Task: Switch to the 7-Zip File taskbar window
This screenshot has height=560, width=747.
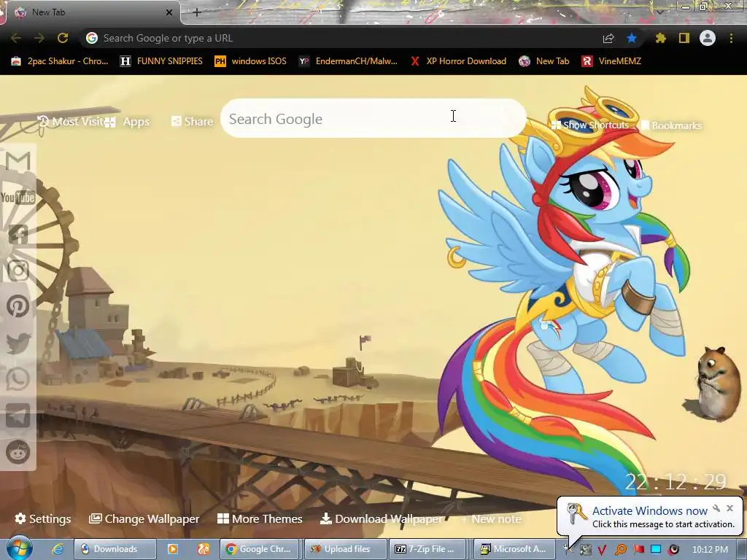Action: [427, 549]
